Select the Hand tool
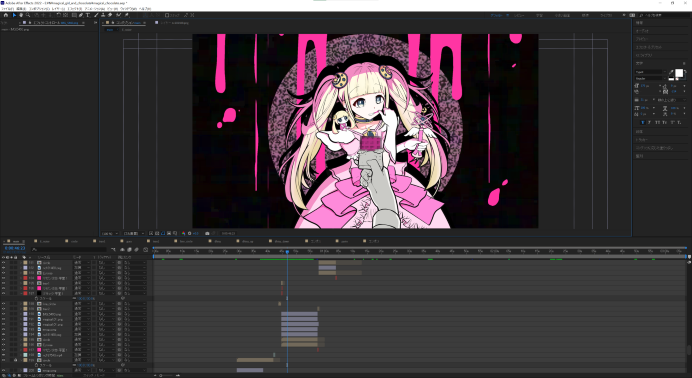This screenshot has height=378, width=692. click(21, 15)
